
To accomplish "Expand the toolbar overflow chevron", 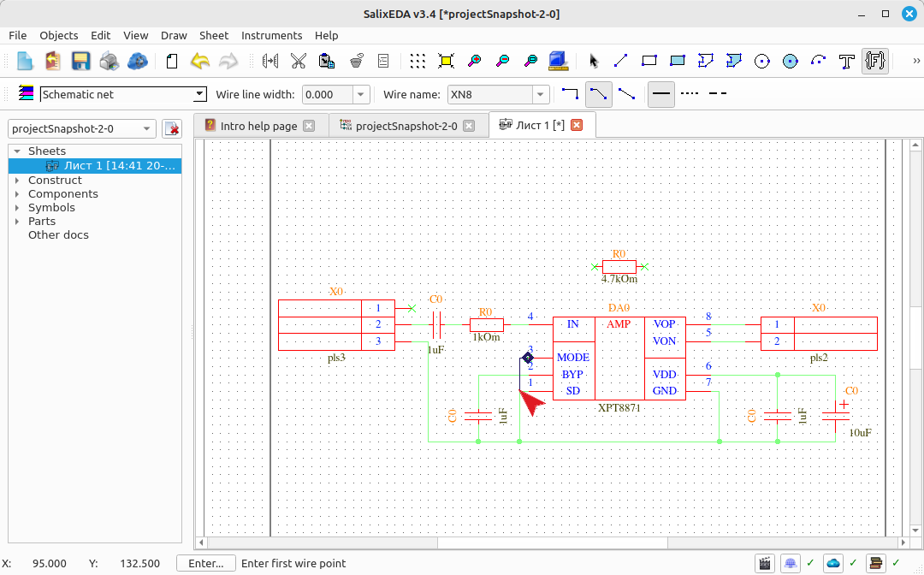I will point(916,60).
